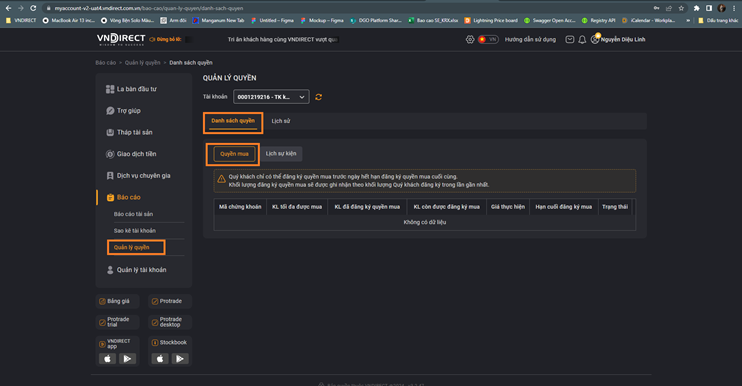The height and width of the screenshot is (386, 742).
Task: Open browser extensions puzzle icon
Action: [x=697, y=8]
